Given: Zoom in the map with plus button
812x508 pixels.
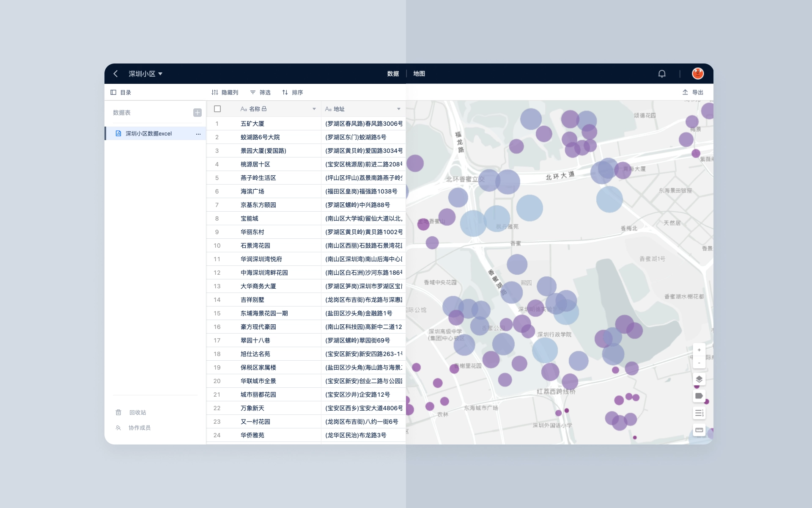Looking at the screenshot, I should tap(699, 350).
